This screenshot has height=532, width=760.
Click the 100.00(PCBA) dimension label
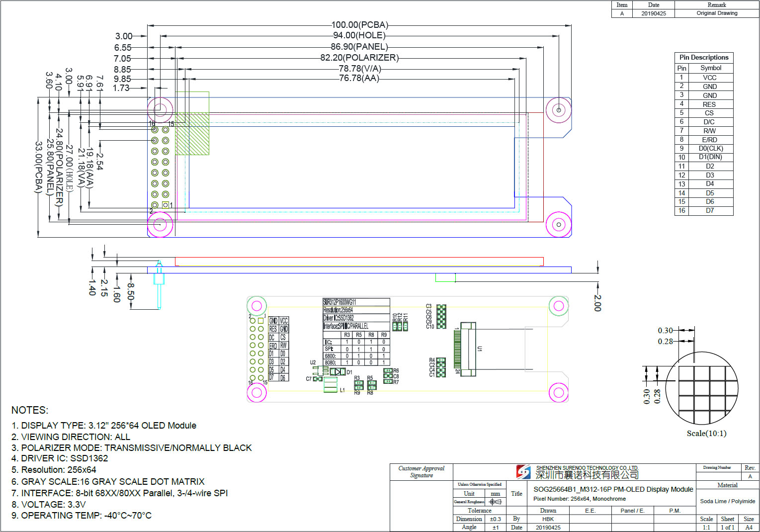click(x=360, y=25)
